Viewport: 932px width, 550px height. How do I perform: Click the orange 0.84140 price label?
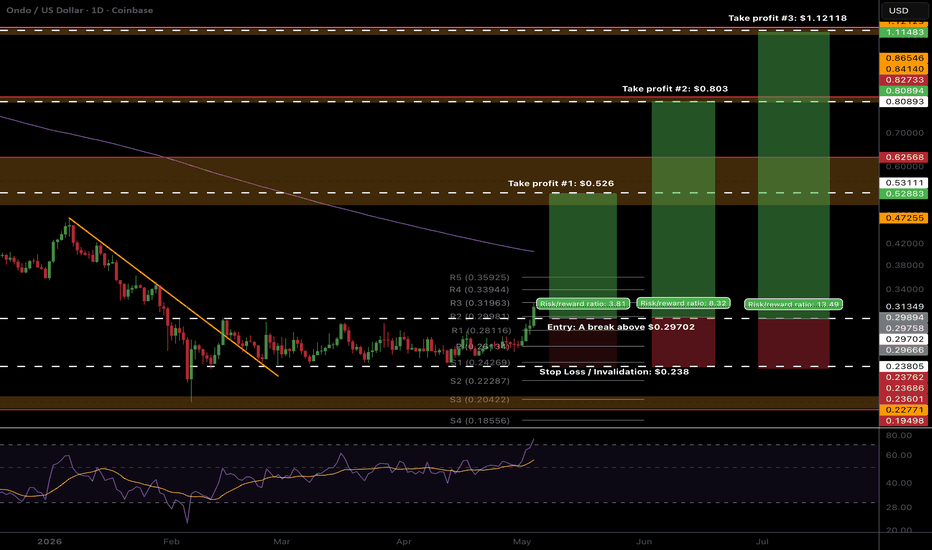(903, 69)
